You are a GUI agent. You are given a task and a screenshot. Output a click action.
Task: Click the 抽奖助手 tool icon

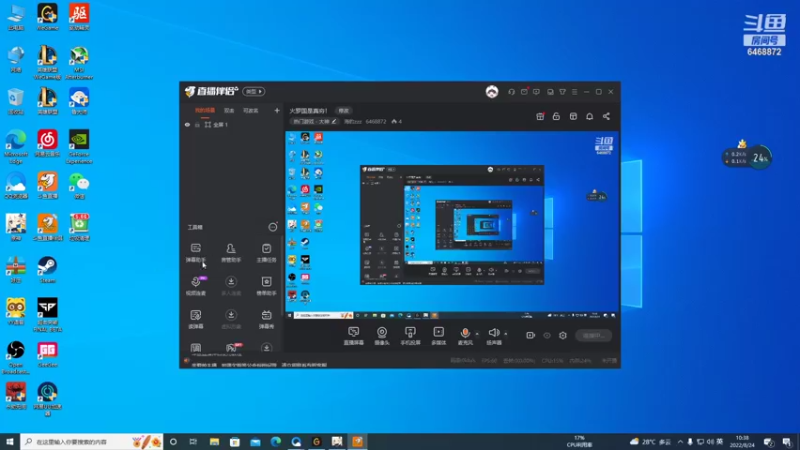266,286
